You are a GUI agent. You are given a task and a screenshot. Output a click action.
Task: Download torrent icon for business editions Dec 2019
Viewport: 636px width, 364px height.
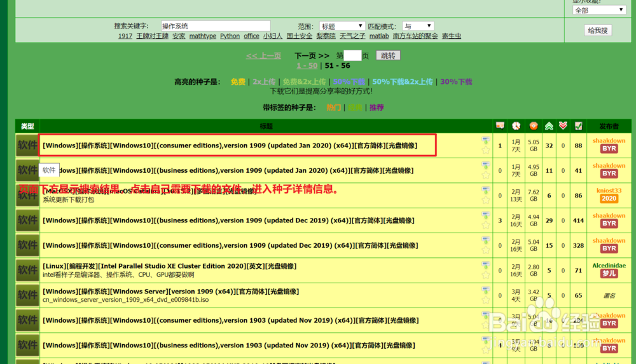click(x=485, y=215)
